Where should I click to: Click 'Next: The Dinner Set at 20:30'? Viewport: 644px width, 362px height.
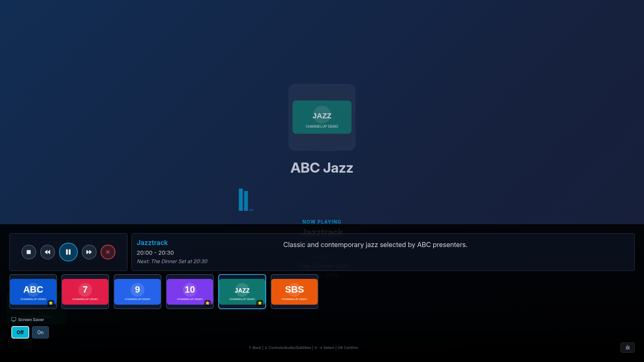pyautogui.click(x=172, y=261)
